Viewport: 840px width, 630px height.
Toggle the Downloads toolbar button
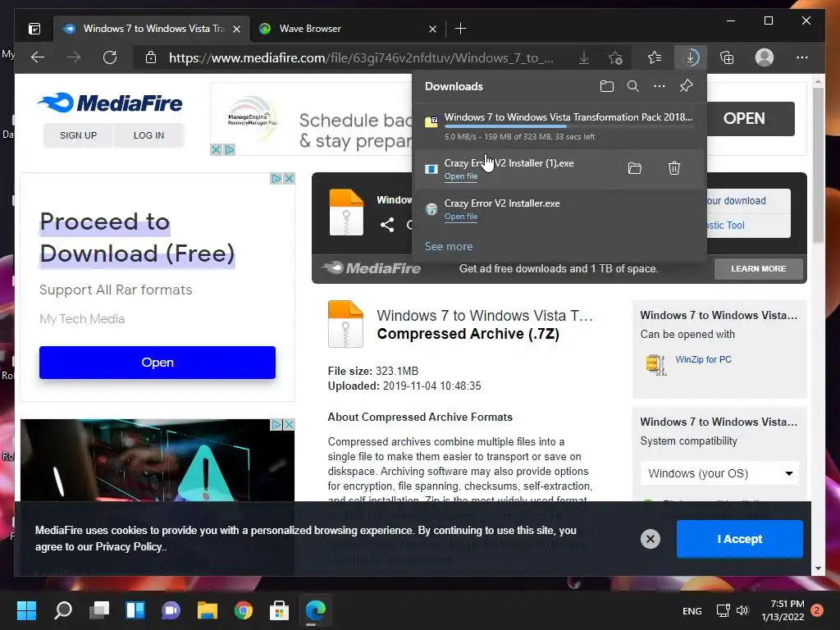tap(691, 57)
